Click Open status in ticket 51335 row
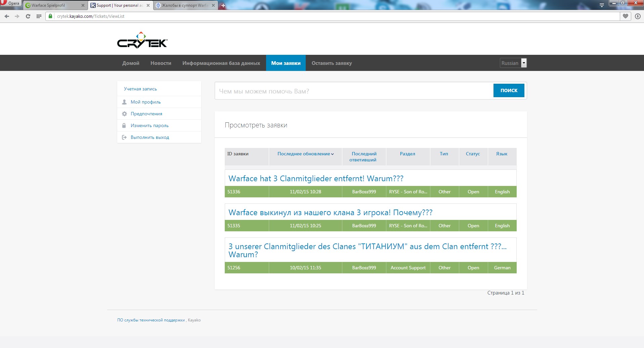 pos(473,226)
